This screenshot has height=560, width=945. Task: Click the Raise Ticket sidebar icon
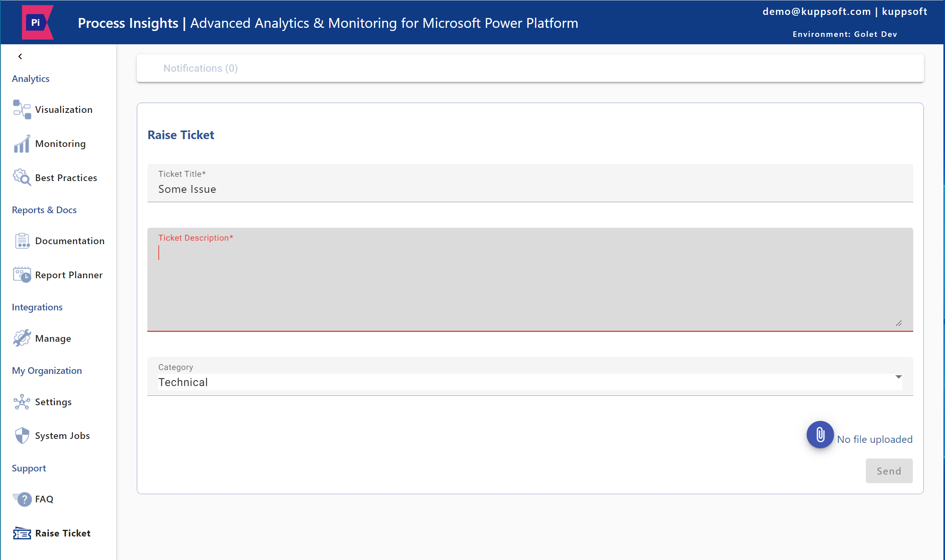pyautogui.click(x=22, y=533)
